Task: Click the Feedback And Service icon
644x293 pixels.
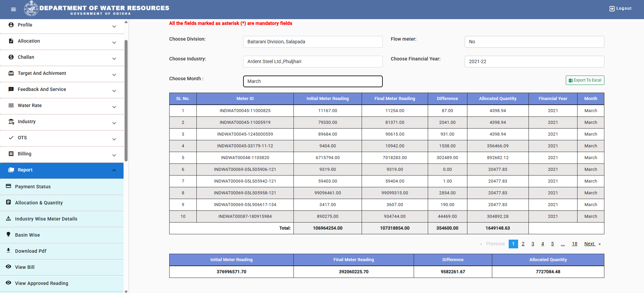Action: tap(11, 89)
